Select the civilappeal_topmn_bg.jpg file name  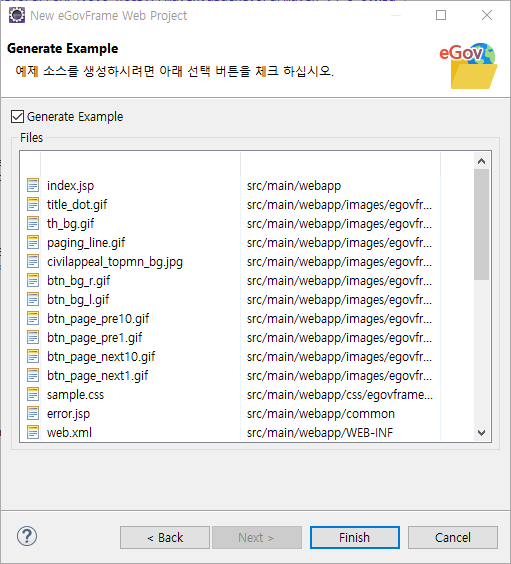tap(115, 262)
